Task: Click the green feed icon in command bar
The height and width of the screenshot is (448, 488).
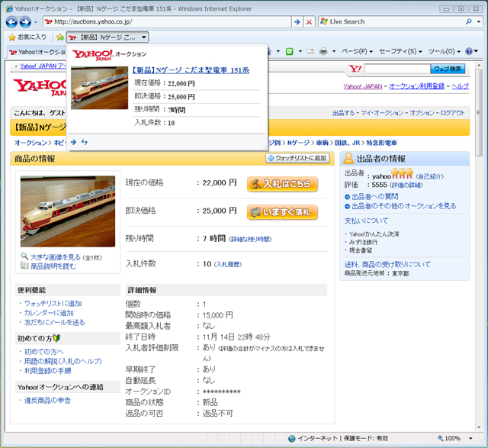Action: click(x=290, y=51)
